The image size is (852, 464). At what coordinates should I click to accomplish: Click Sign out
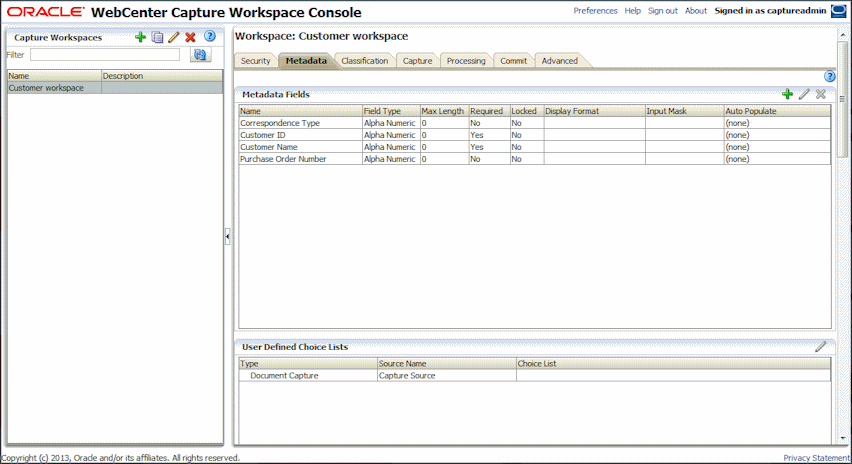tap(663, 11)
